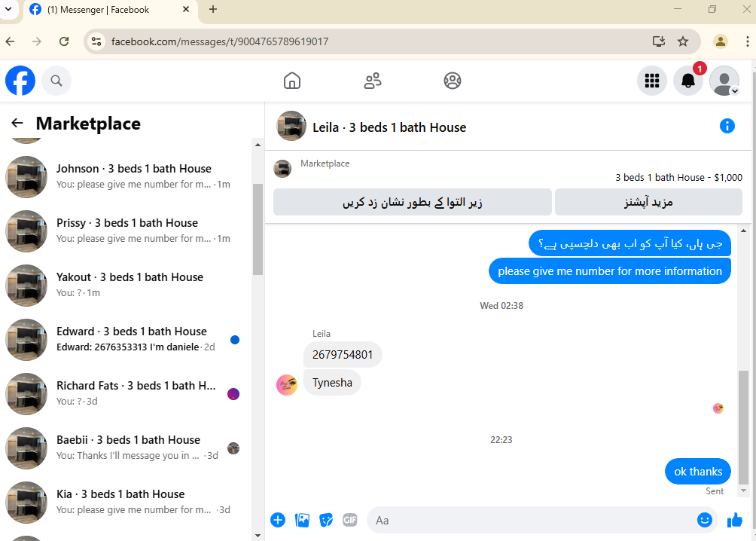
Task: Open the Prissy conversation
Action: coord(127,231)
